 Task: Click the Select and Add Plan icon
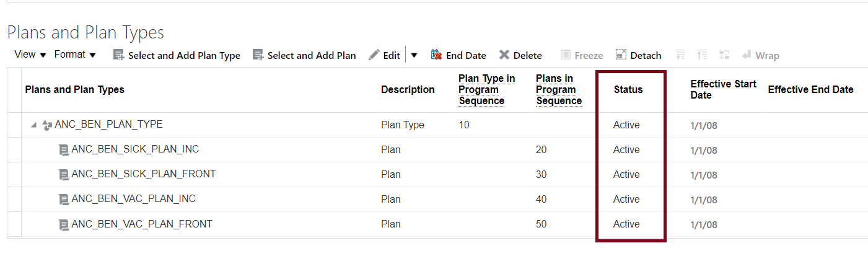pyautogui.click(x=258, y=55)
